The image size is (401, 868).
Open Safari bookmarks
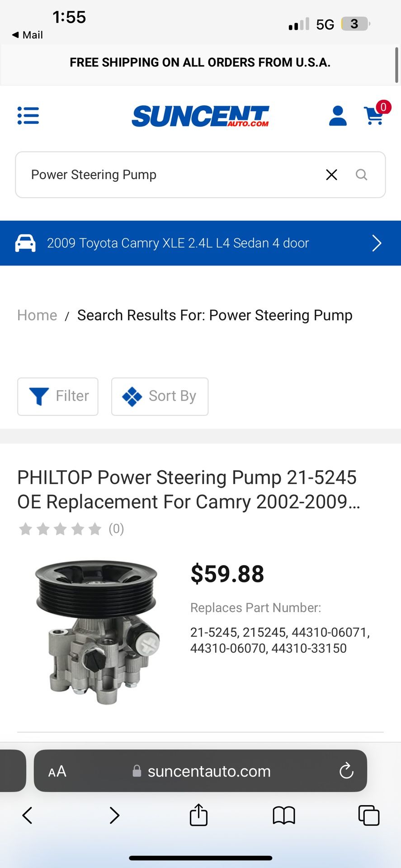coord(283,815)
